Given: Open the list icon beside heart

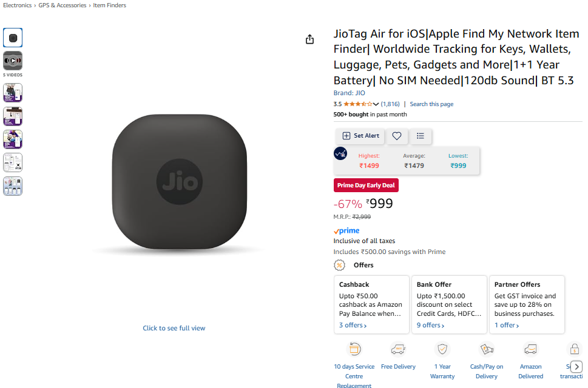Looking at the screenshot, I should (421, 136).
